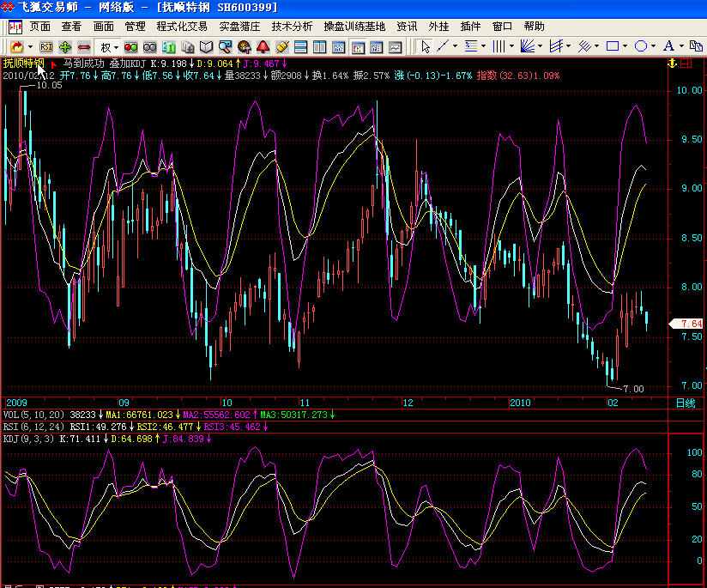Click the red alarm bell icon

click(263, 46)
